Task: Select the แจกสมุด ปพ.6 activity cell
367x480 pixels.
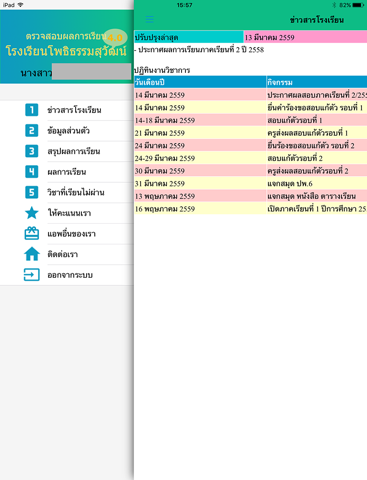Action: (317, 184)
